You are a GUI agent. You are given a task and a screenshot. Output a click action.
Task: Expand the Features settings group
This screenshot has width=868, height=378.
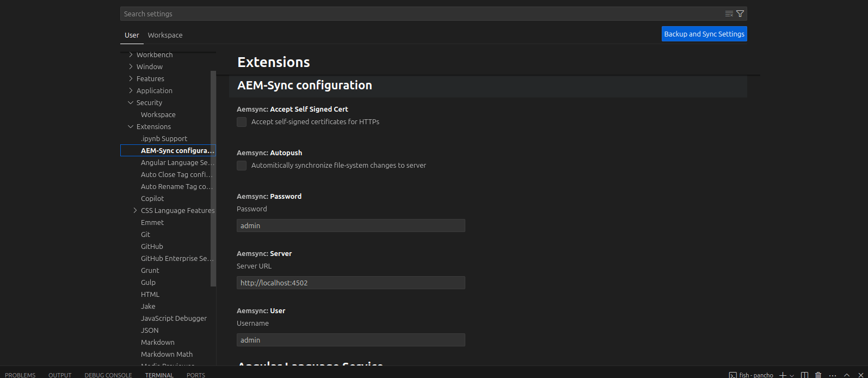pyautogui.click(x=131, y=78)
